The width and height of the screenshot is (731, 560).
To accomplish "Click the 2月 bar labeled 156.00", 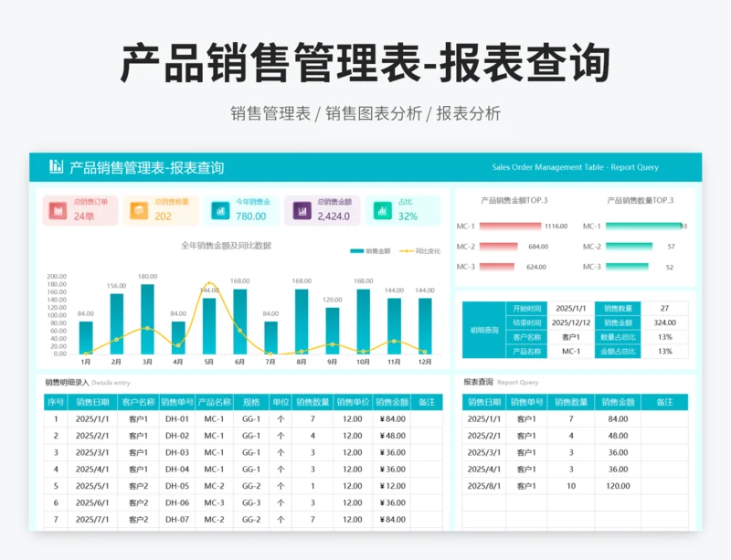I will point(117,324).
